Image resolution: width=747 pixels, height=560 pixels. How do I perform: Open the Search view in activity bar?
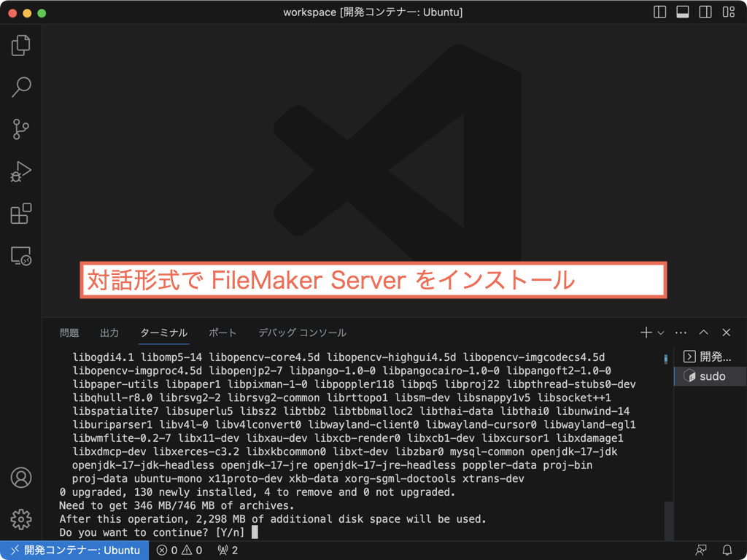20,87
